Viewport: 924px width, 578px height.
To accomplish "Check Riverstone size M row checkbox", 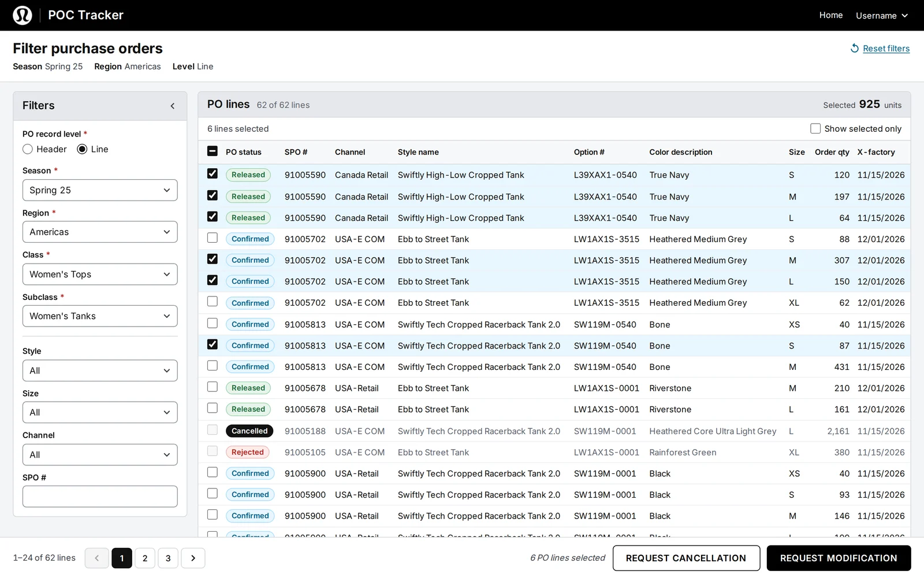I will tap(213, 387).
